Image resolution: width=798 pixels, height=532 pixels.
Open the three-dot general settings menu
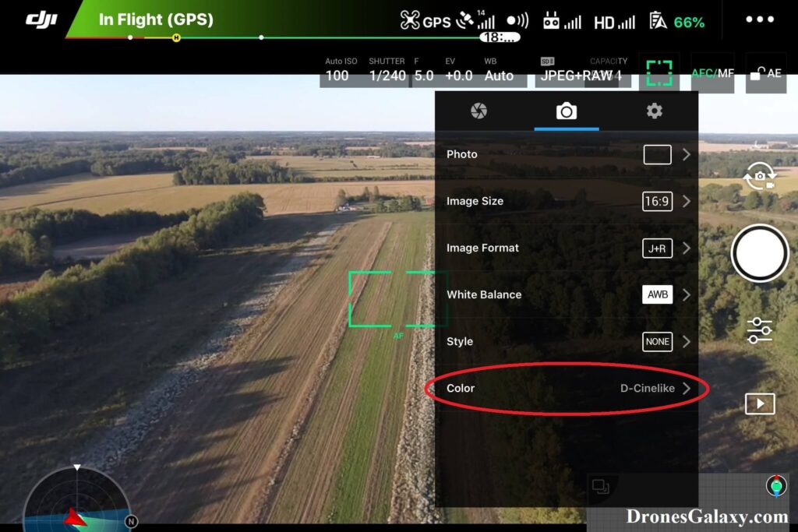click(x=760, y=19)
